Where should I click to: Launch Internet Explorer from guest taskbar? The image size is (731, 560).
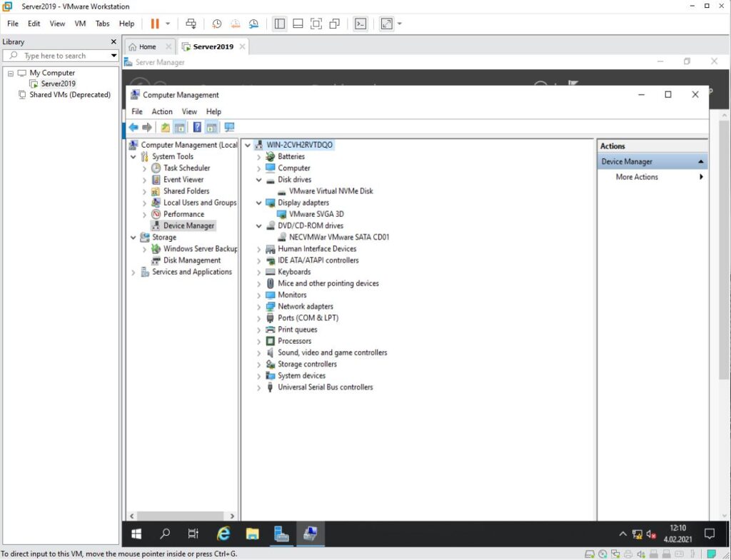pyautogui.click(x=223, y=534)
